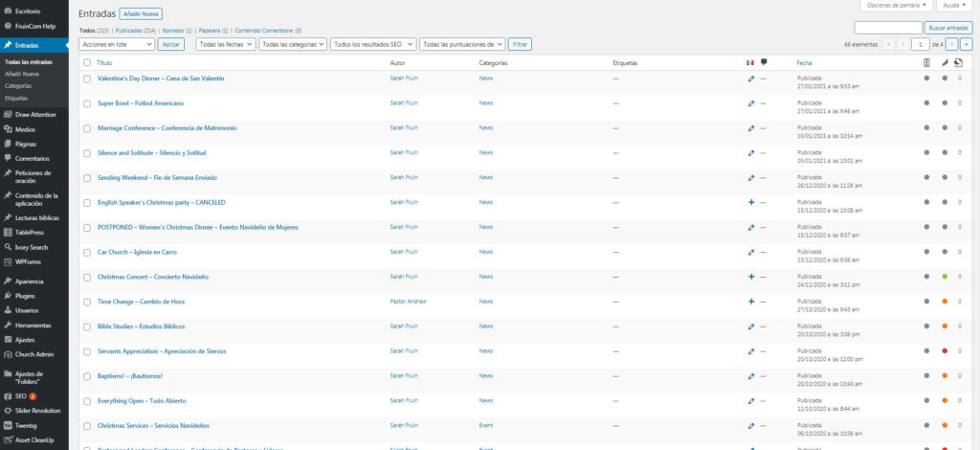The height and width of the screenshot is (450, 980).
Task: Click the search entries text field
Action: coord(888,28)
